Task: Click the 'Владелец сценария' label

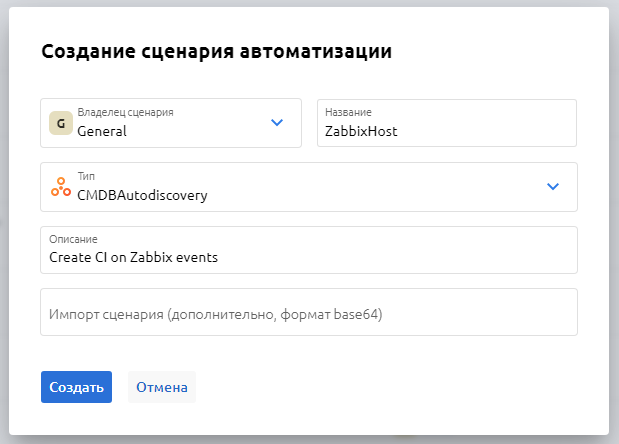Action: (125, 113)
